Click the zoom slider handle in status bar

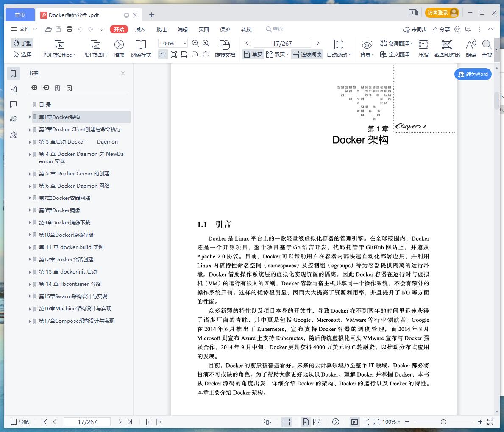(x=443, y=422)
